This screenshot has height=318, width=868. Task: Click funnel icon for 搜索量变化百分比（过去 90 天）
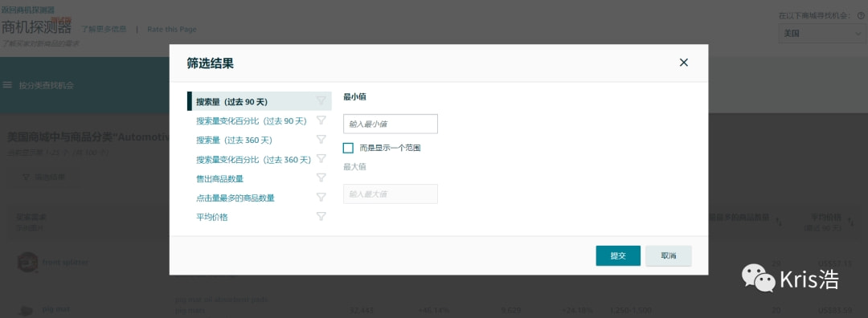321,120
